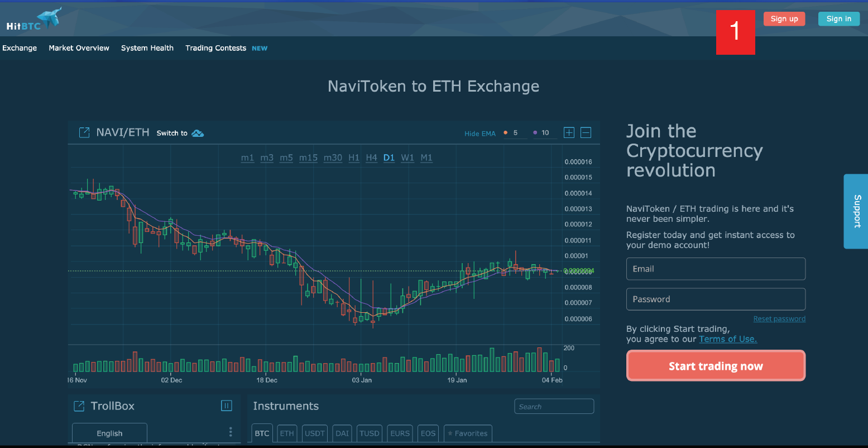Go to Market Overview
This screenshot has width=868, height=448.
pos(79,48)
